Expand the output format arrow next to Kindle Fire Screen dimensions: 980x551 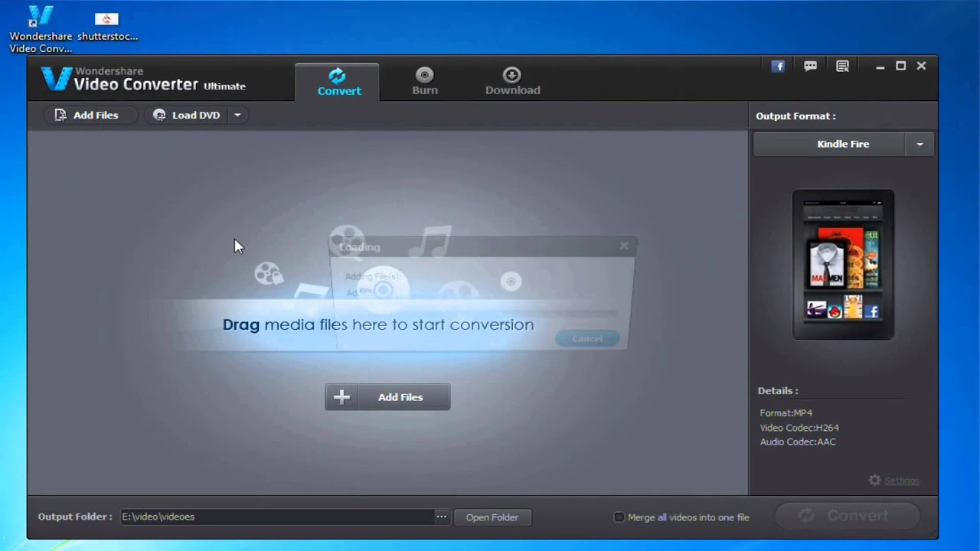pyautogui.click(x=920, y=144)
